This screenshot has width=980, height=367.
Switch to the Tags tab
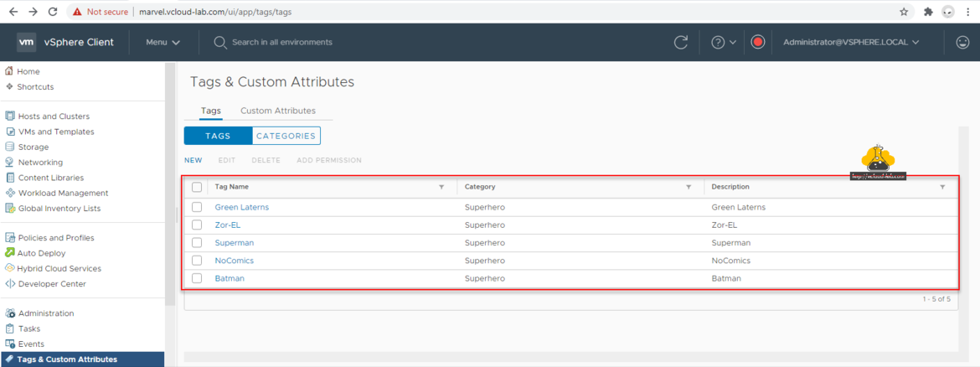(210, 111)
